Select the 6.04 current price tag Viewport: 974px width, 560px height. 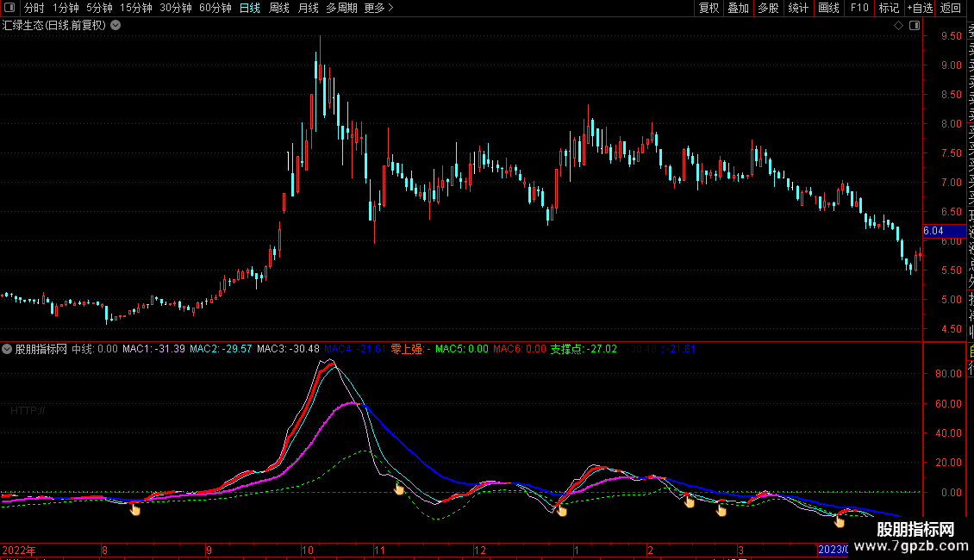coord(944,231)
